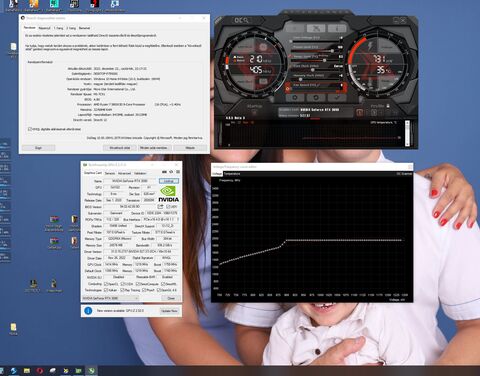
Task: Toggle the WHQL digital signature checkbox
Action: pos(30,129)
